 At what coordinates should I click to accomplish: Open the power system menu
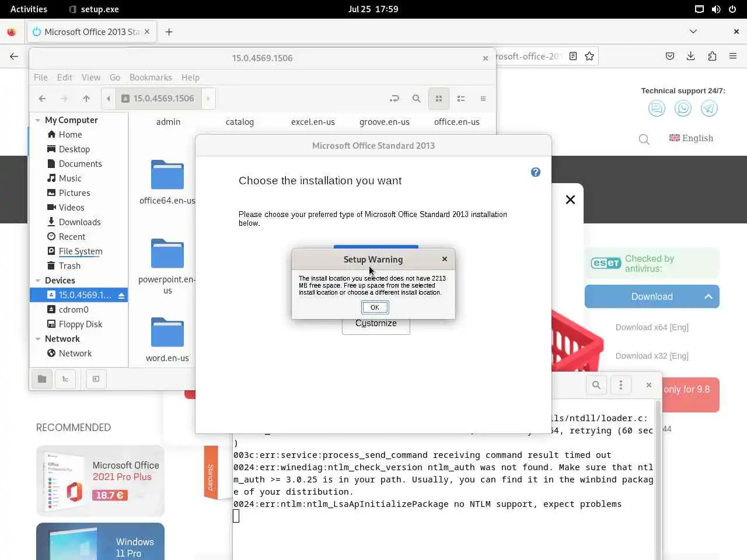tap(732, 9)
